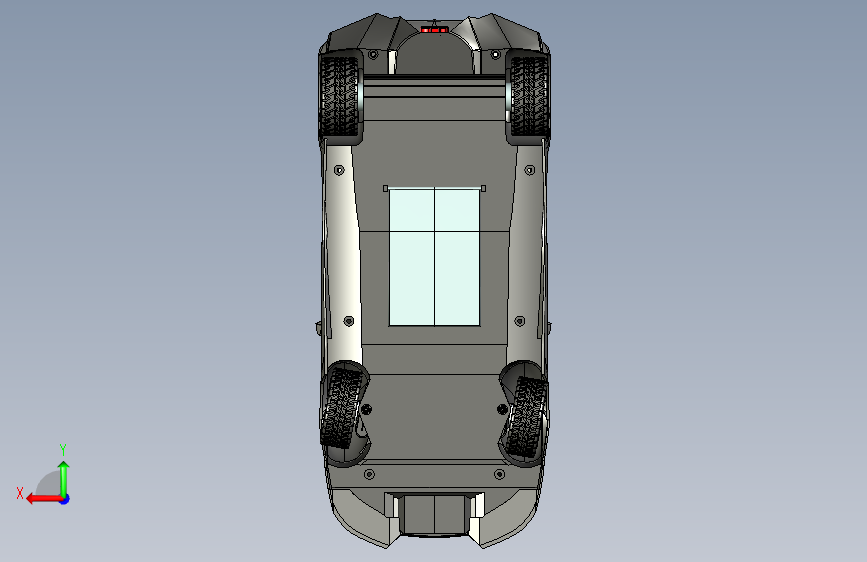
Task: Select the upper-right tire of the car model
Action: click(x=530, y=96)
